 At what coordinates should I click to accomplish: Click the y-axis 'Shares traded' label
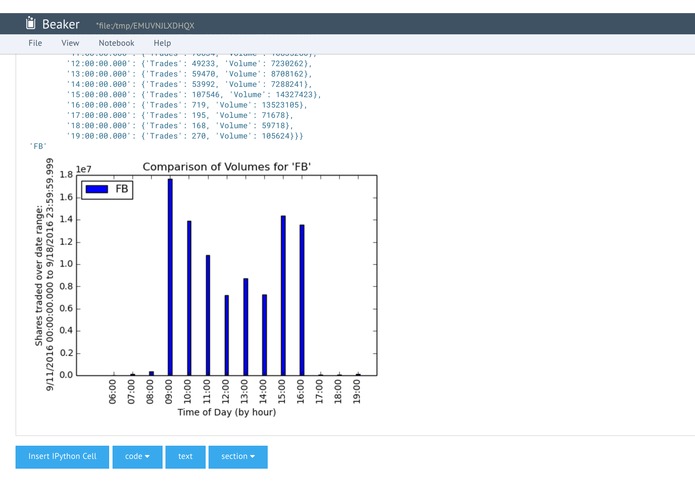(44, 275)
